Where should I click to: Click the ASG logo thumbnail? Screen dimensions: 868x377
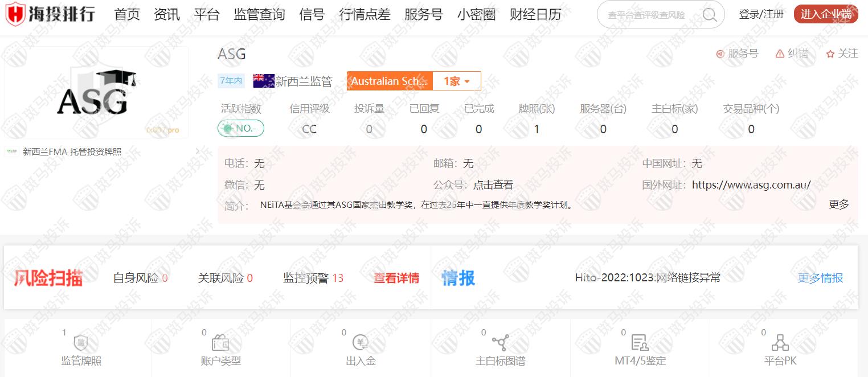tap(96, 92)
